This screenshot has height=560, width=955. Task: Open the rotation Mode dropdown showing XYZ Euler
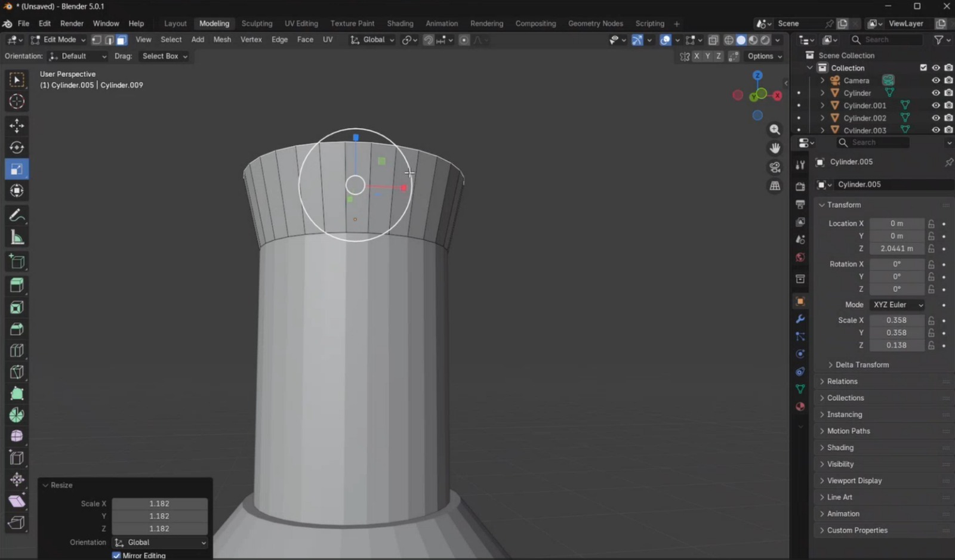pos(895,305)
